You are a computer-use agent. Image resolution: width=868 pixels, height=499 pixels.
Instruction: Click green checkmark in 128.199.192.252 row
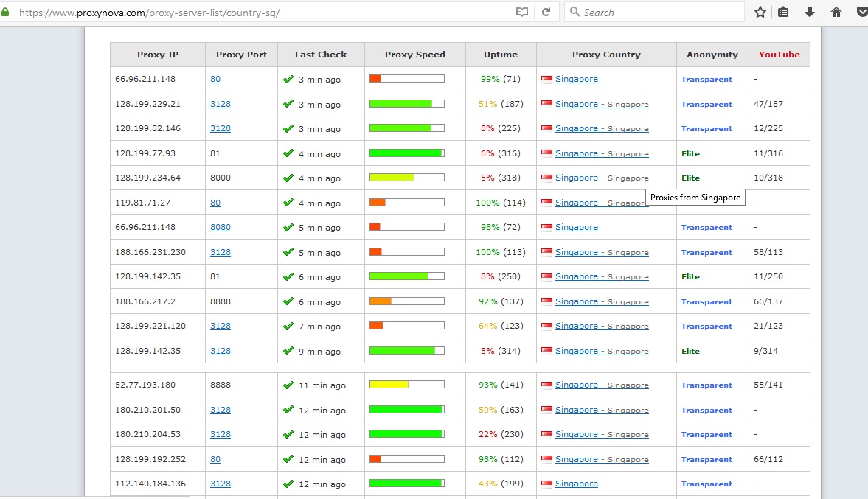coord(288,458)
